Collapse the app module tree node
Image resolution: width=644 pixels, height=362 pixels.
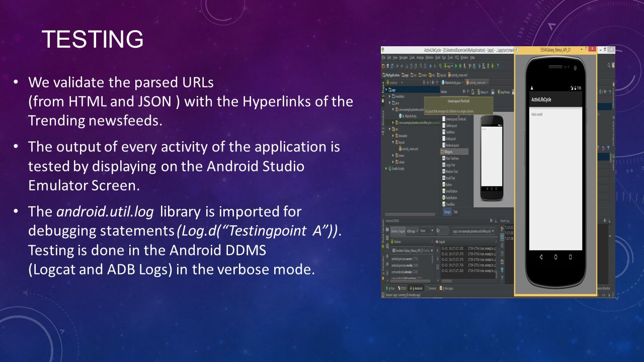coord(386,90)
